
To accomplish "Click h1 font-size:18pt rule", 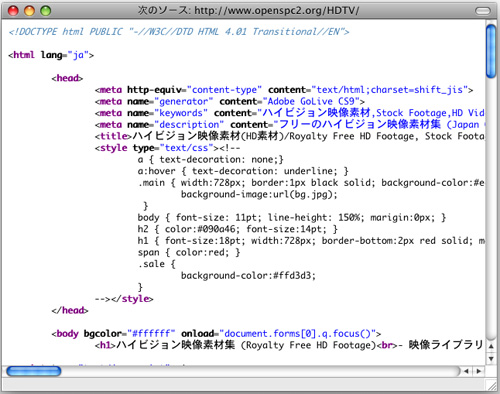I will point(311,241).
